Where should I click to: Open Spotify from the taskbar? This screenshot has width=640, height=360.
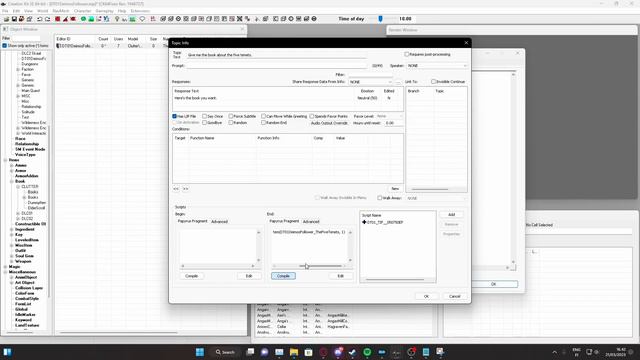tap(367, 352)
